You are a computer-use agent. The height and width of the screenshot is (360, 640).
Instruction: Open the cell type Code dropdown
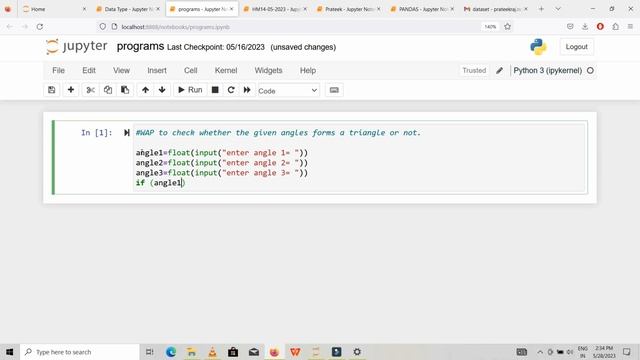pyautogui.click(x=288, y=91)
